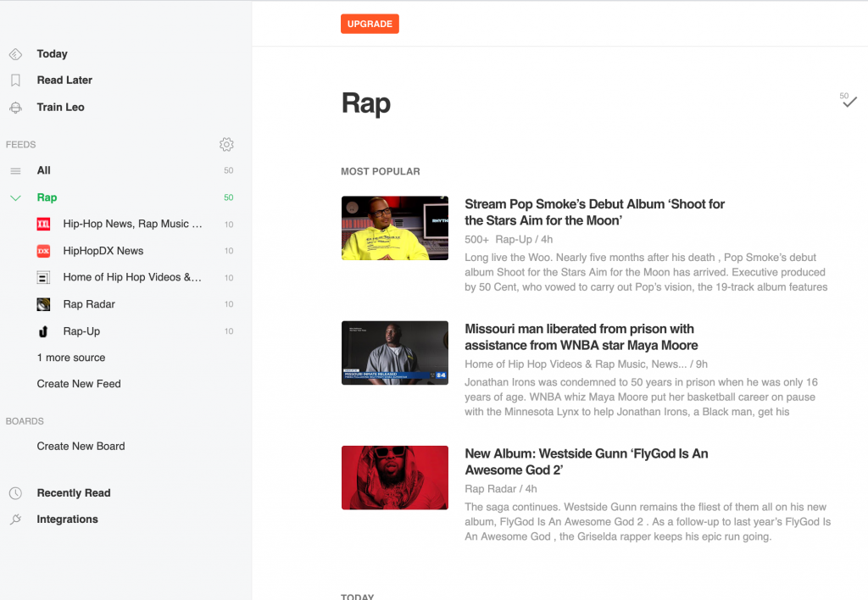
Task: Open feed settings gear icon
Action: [x=226, y=145]
